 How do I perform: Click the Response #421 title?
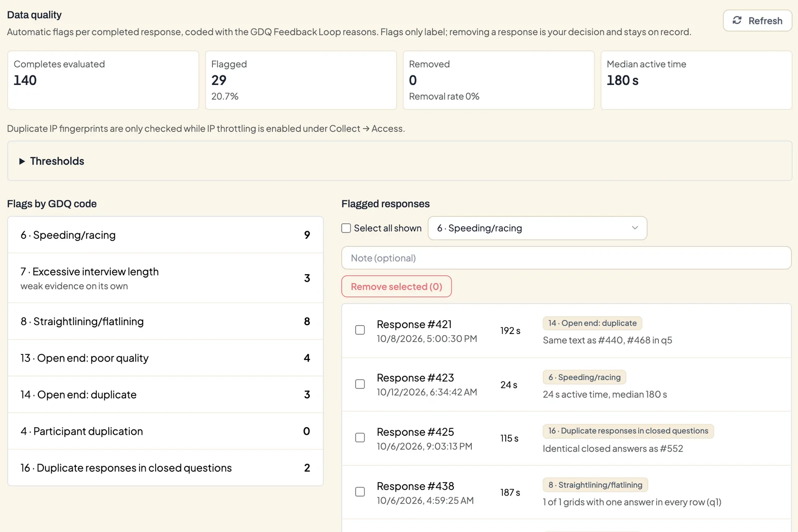pos(414,325)
